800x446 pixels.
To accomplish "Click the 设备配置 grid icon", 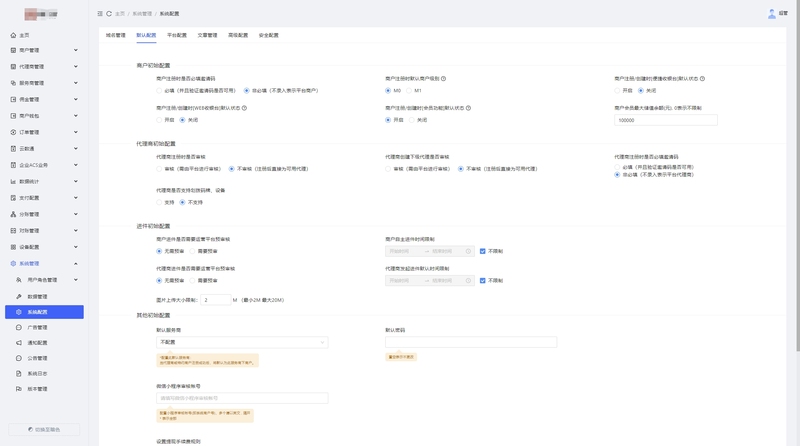I will point(13,247).
